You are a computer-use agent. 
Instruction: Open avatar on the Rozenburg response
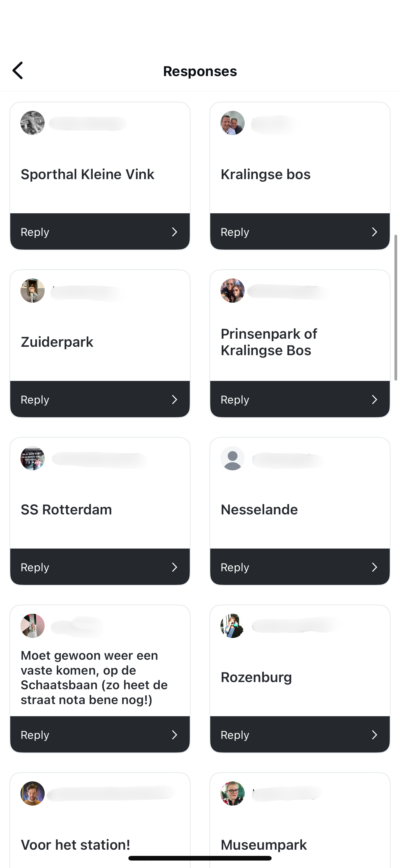pyautogui.click(x=233, y=626)
